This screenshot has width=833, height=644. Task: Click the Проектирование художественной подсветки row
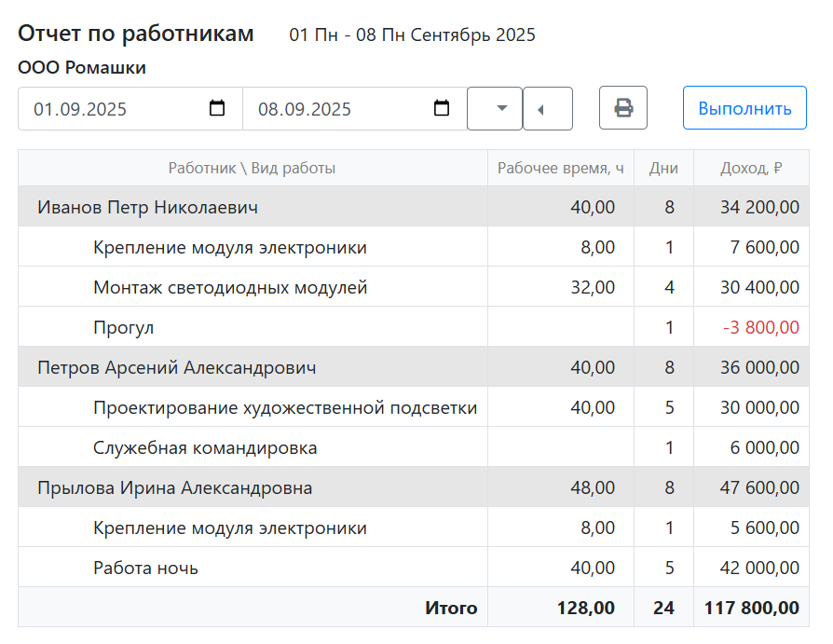point(285,408)
